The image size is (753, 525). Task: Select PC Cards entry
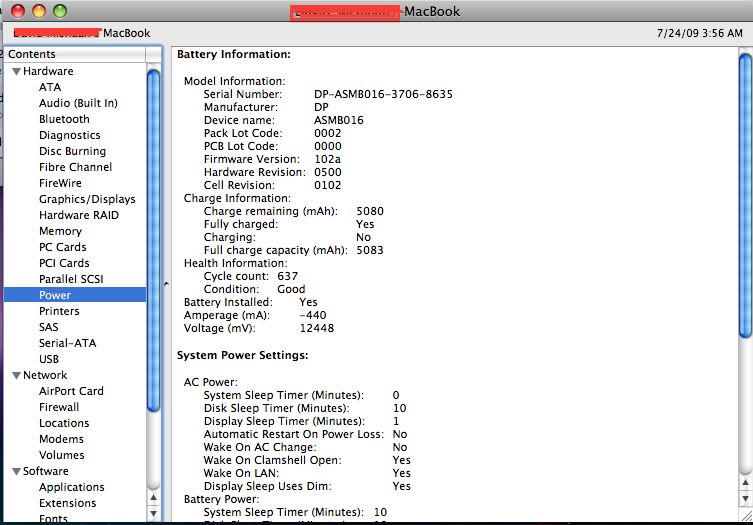[x=63, y=247]
